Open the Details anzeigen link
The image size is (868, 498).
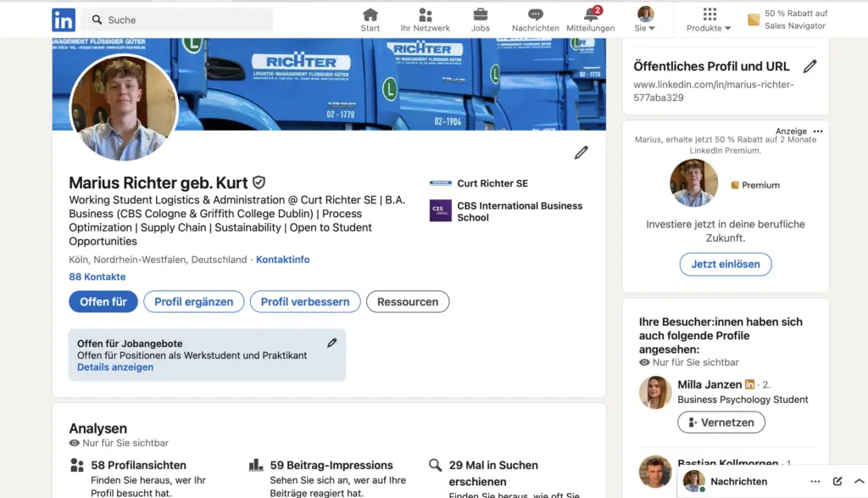(115, 367)
